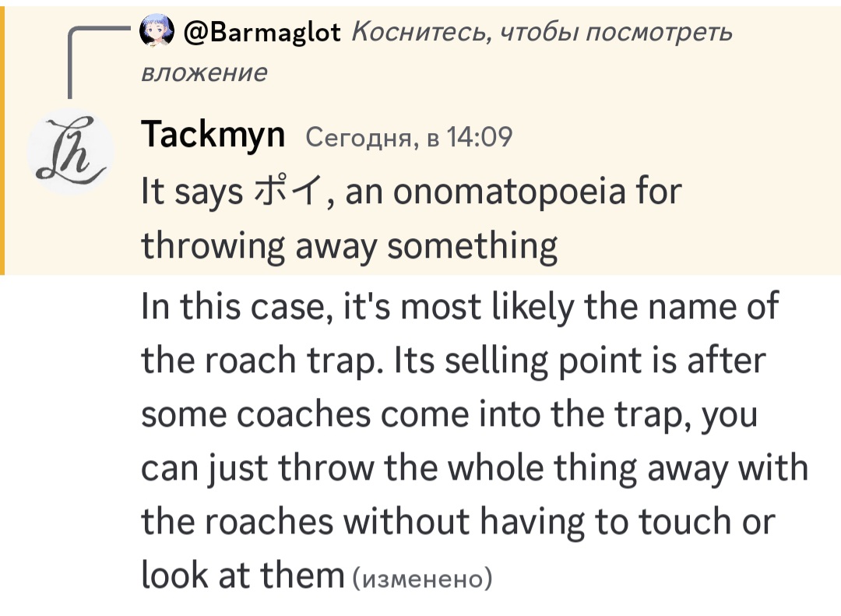This screenshot has width=841, height=616.
Task: Tap the text "look at them"
Action: 242,576
